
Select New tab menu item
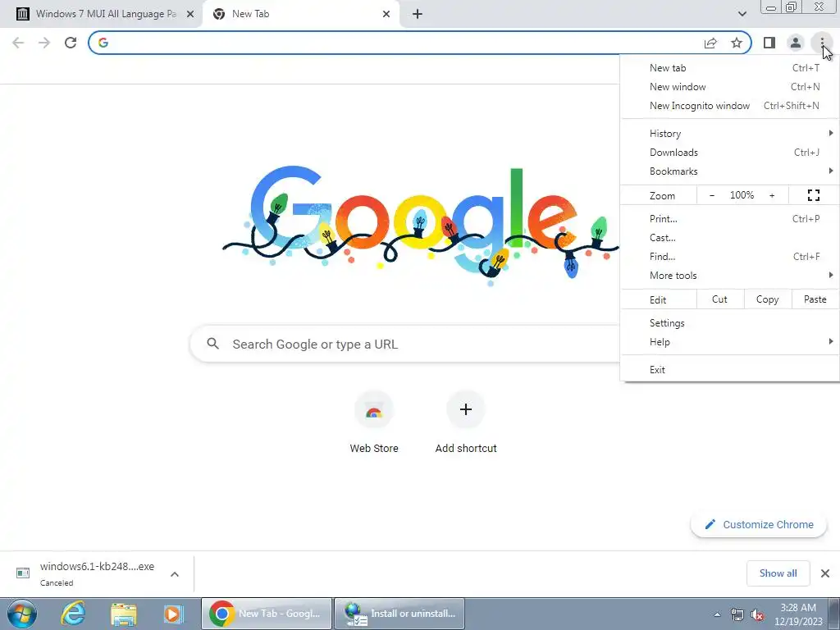coord(729,68)
